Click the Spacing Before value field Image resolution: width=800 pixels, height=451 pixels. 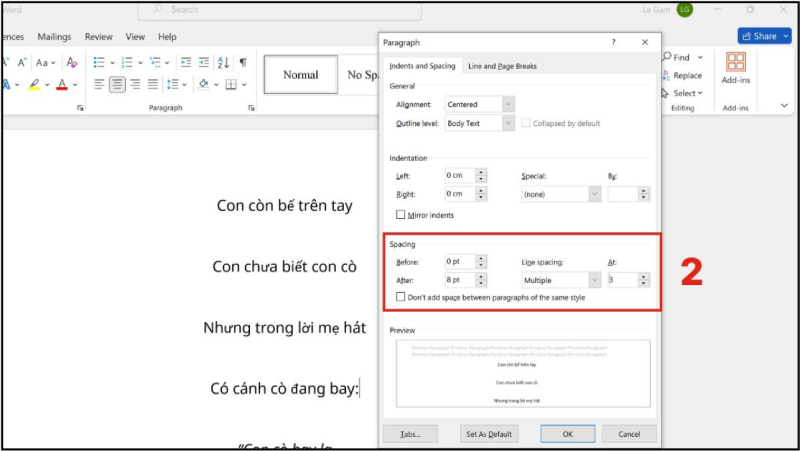(460, 262)
